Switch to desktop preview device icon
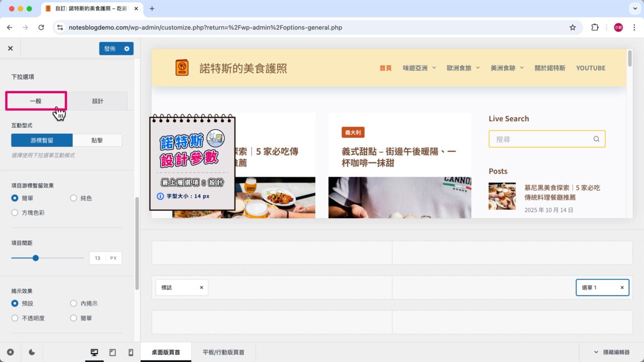Viewport: 644px width, 362px height. (x=94, y=352)
